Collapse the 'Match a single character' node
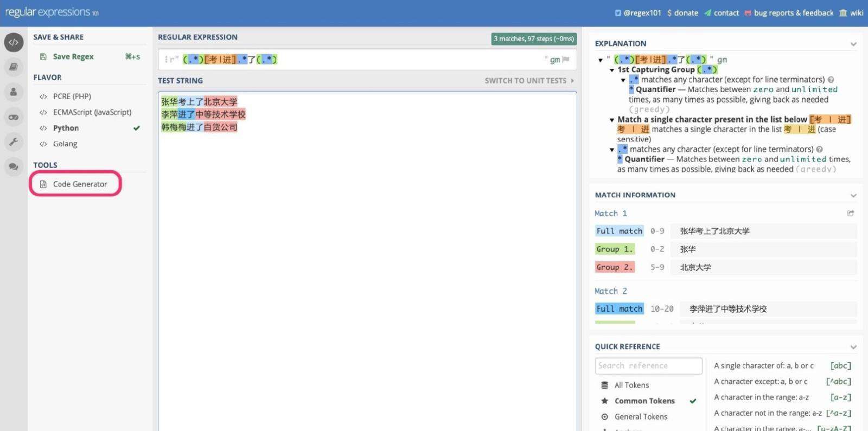 click(x=612, y=120)
